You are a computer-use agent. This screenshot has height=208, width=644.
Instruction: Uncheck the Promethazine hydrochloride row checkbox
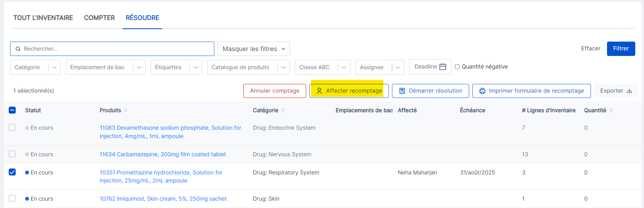point(12,172)
